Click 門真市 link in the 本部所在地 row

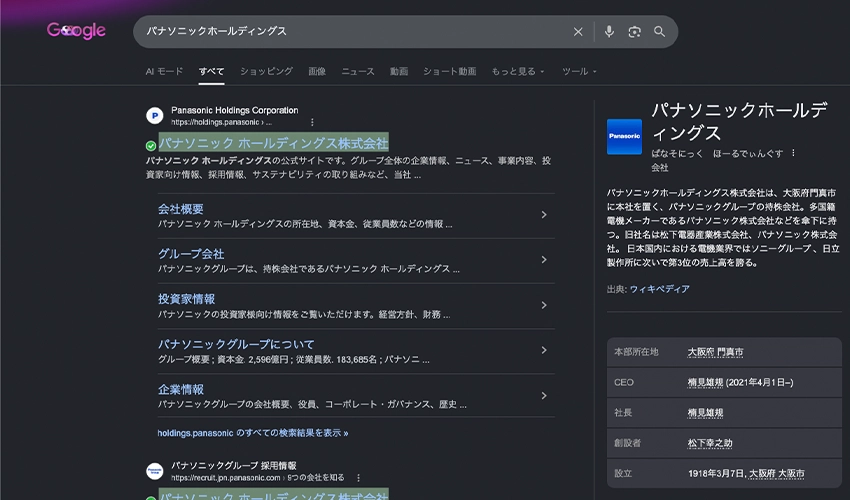point(730,352)
